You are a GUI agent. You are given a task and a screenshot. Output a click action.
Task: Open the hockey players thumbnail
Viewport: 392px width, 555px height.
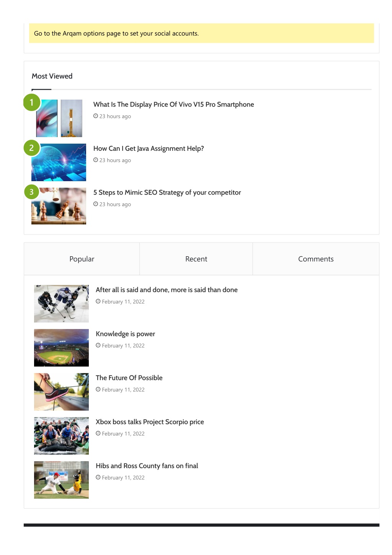click(61, 304)
